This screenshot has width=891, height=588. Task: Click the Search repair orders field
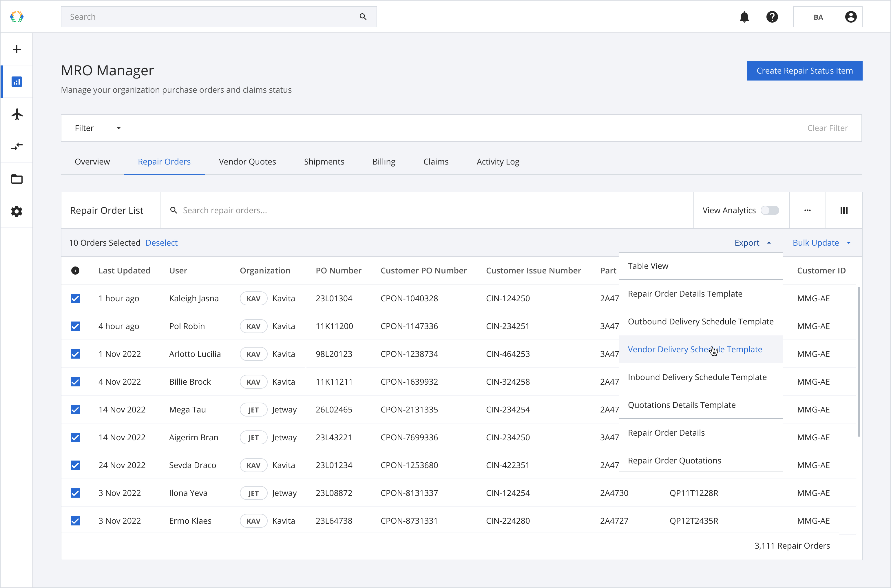(426, 210)
